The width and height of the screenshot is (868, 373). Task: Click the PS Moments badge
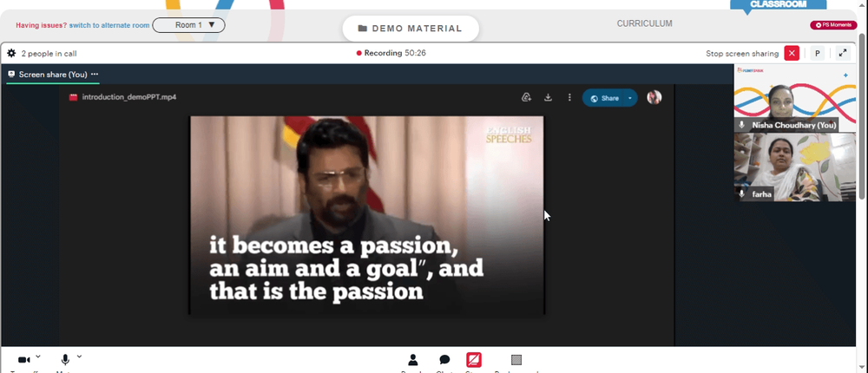coord(833,25)
